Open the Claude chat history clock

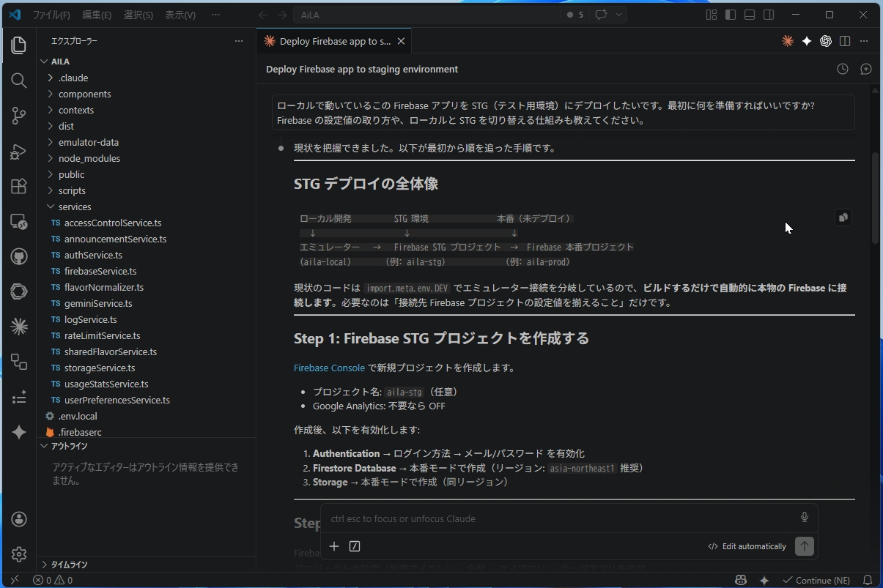coord(843,69)
